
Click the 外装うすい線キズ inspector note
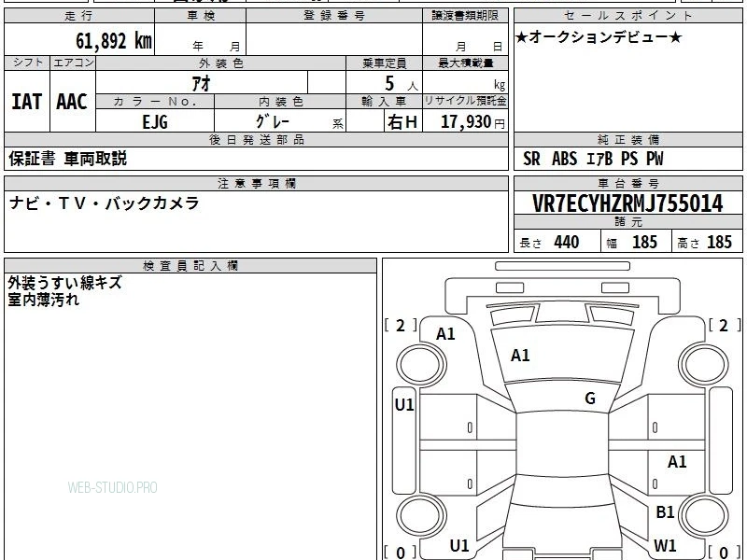coord(65,283)
